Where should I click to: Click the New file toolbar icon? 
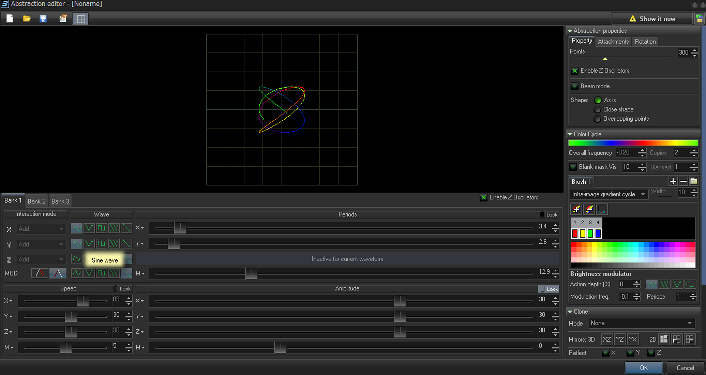click(x=9, y=18)
